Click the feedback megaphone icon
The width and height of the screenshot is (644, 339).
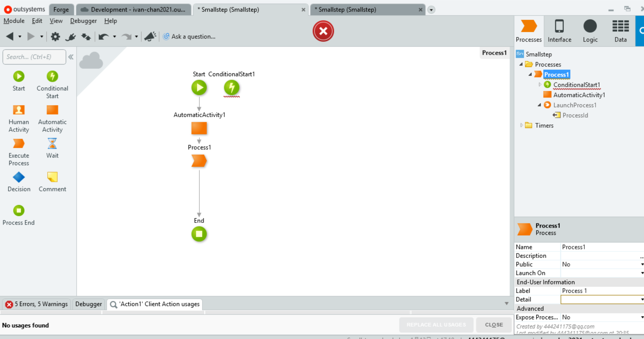[x=150, y=36]
